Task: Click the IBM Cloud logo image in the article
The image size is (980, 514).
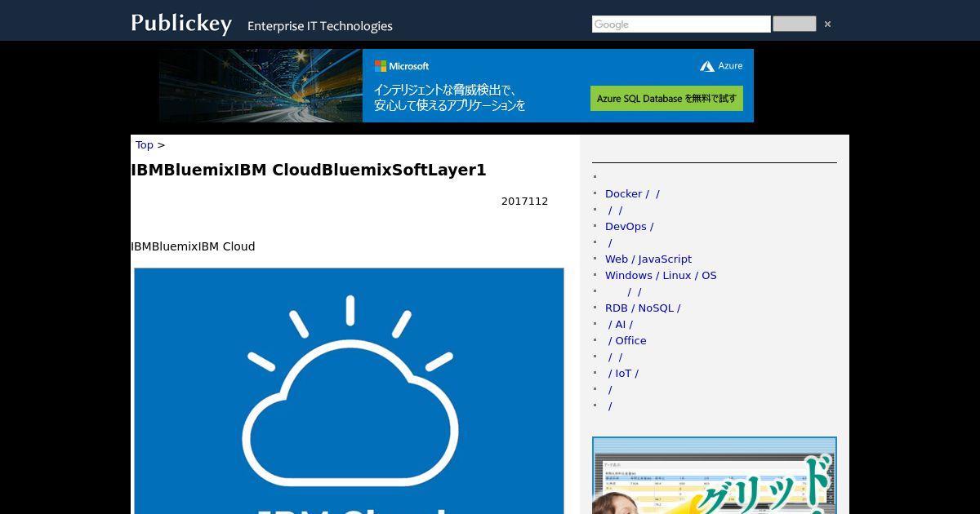Action: [x=349, y=391]
